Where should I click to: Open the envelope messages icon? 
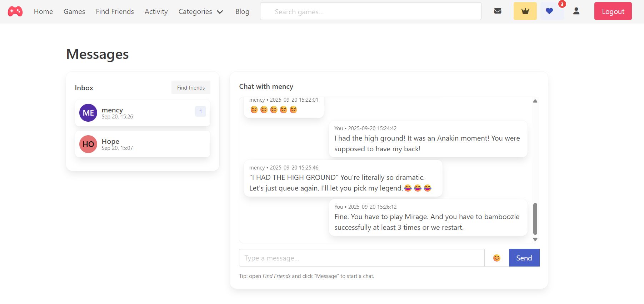pyautogui.click(x=498, y=11)
